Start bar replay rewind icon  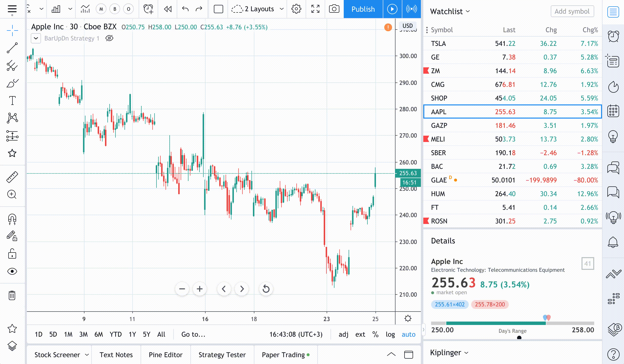168,9
